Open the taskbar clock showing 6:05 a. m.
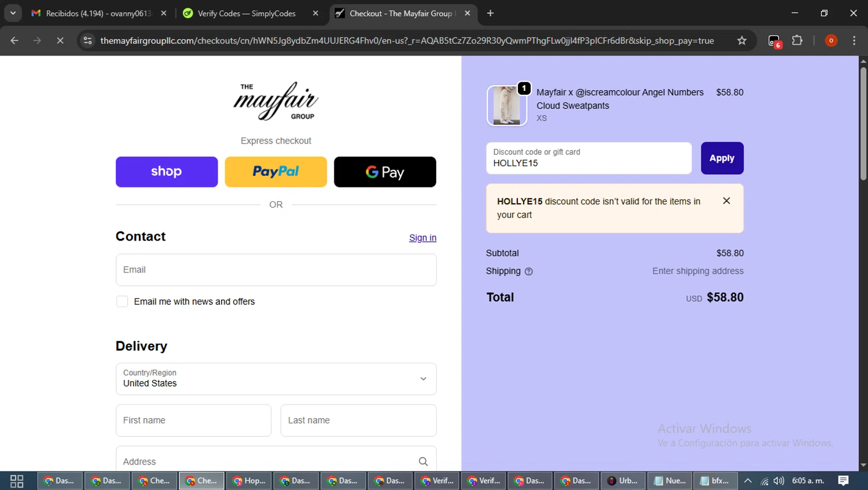The height and width of the screenshot is (490, 868). pyautogui.click(x=808, y=481)
